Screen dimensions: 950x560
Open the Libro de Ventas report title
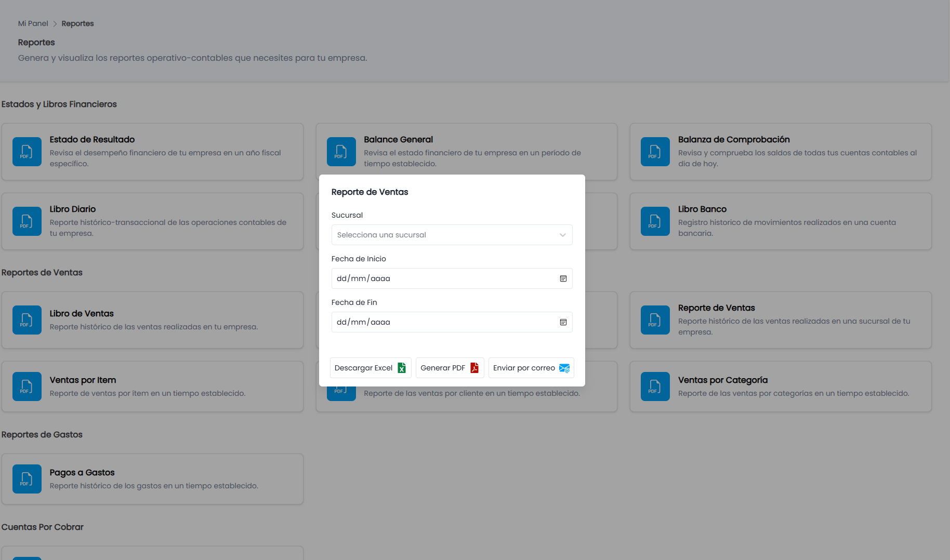[x=82, y=313]
